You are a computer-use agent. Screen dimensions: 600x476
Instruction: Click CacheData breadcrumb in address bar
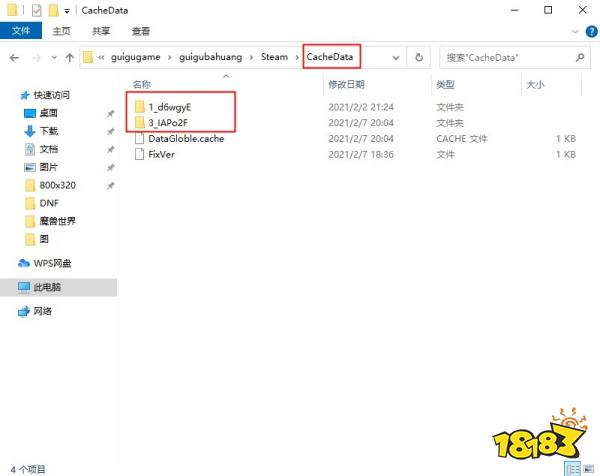[329, 57]
